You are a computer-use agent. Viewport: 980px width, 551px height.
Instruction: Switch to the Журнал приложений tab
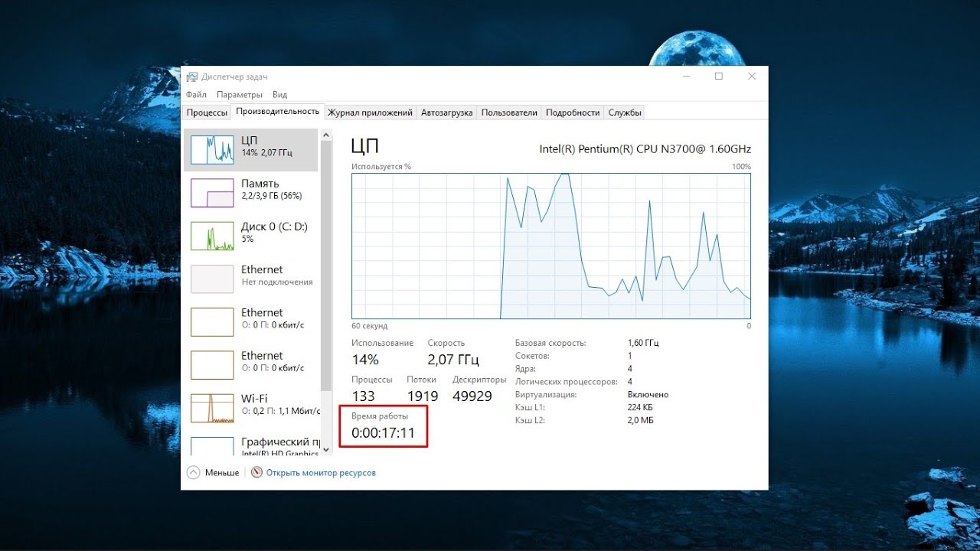pos(370,112)
